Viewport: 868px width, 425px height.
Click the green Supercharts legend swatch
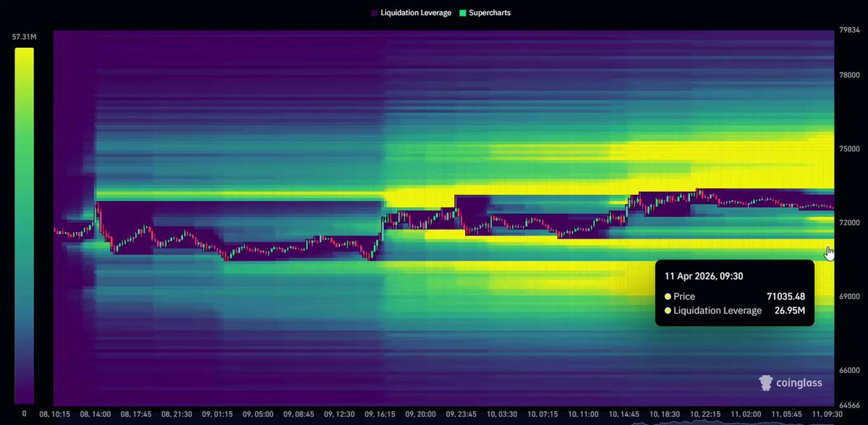coord(464,13)
